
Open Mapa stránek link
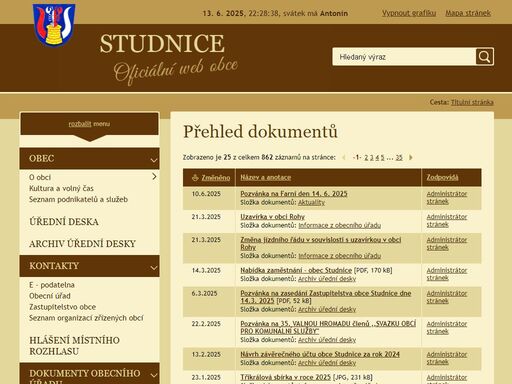pos(468,13)
